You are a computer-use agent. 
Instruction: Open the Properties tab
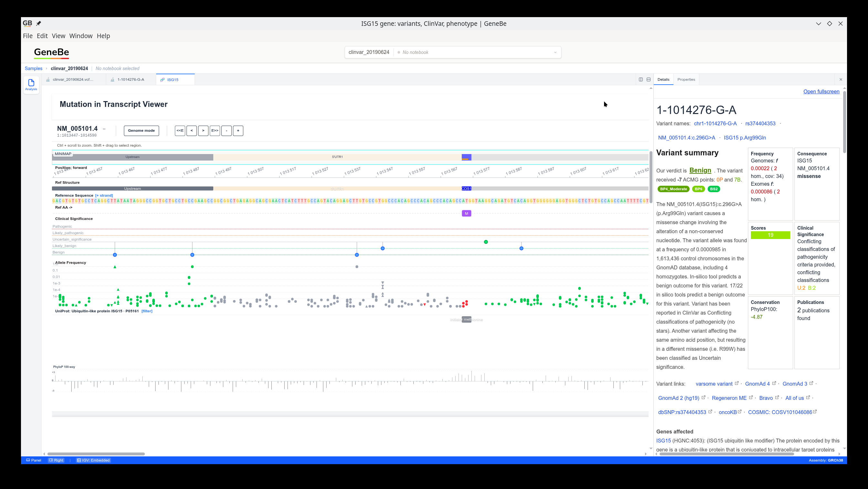(x=686, y=79)
